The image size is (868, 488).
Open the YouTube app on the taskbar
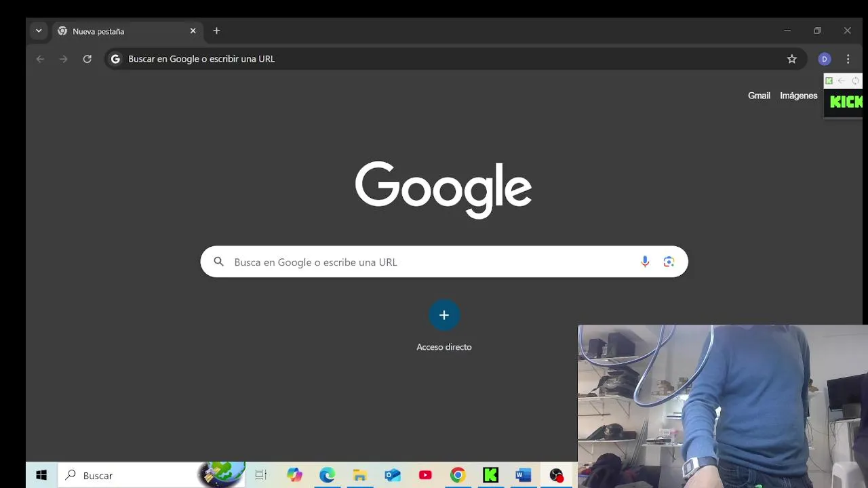425,475
